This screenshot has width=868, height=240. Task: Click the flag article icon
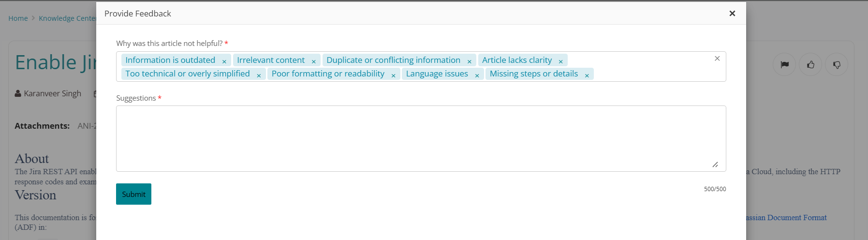tap(784, 64)
